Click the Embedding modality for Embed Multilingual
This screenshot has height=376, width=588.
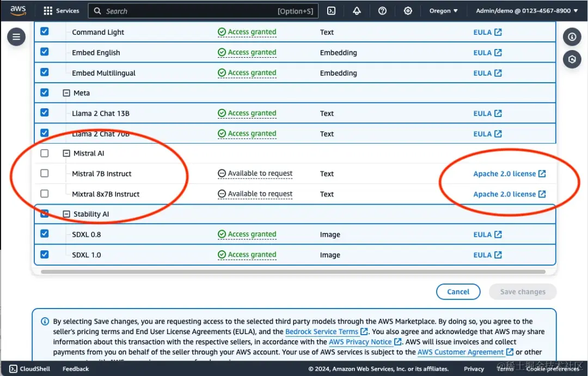(x=338, y=73)
